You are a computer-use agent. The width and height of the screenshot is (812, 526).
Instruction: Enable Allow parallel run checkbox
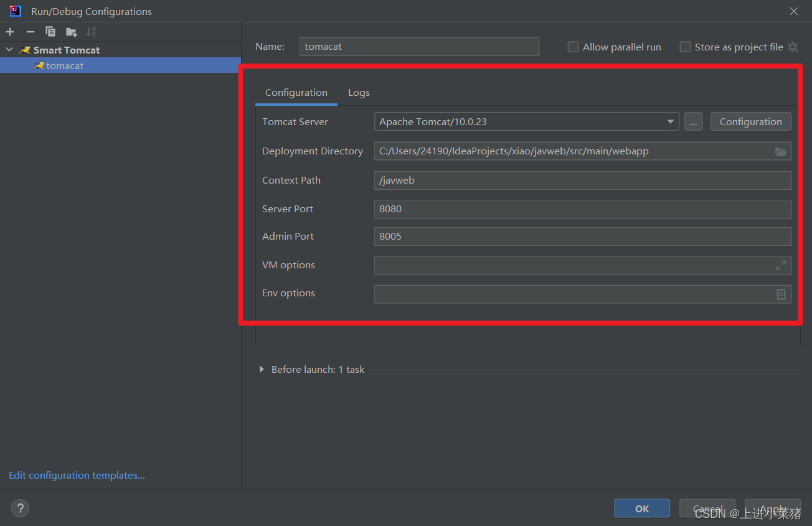pos(573,47)
